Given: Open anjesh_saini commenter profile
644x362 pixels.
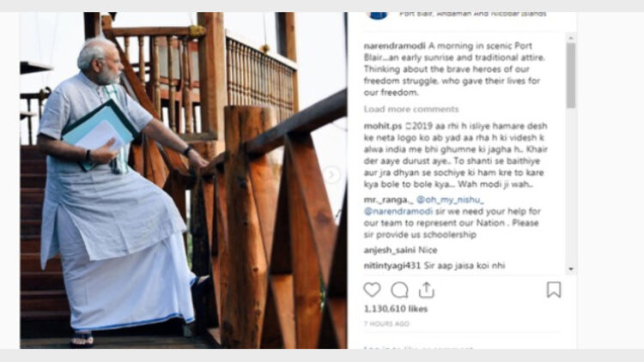Looking at the screenshot, I should click(390, 250).
